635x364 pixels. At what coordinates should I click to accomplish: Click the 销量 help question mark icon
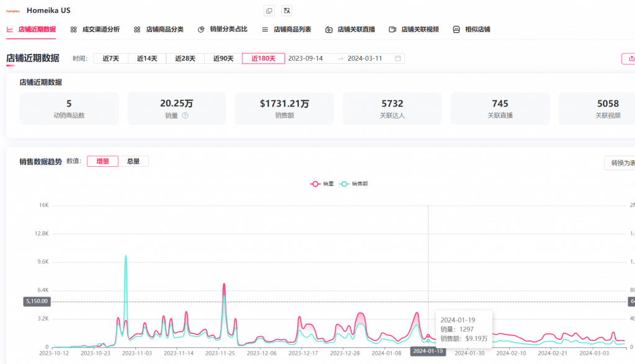[x=185, y=115]
